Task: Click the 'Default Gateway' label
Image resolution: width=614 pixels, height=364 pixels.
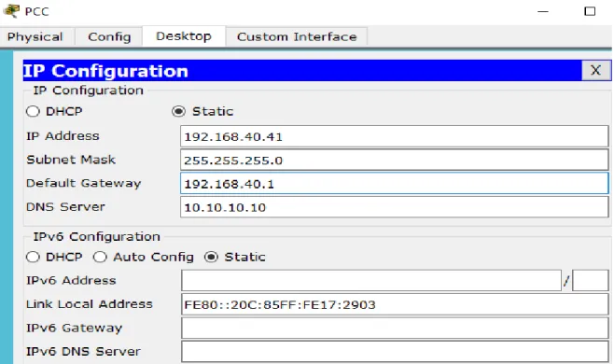Action: (x=83, y=183)
